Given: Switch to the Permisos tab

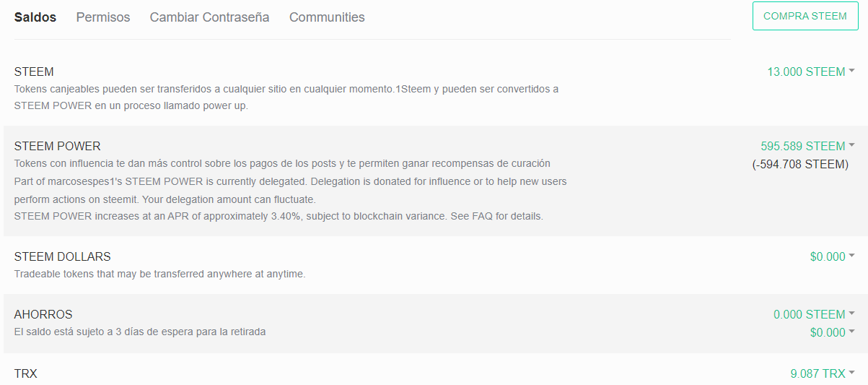Looking at the screenshot, I should tap(103, 17).
